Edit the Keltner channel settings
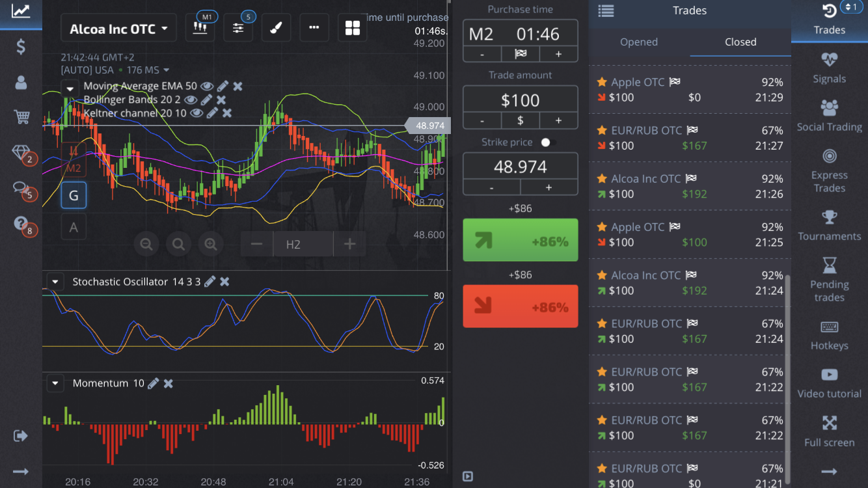 click(212, 113)
